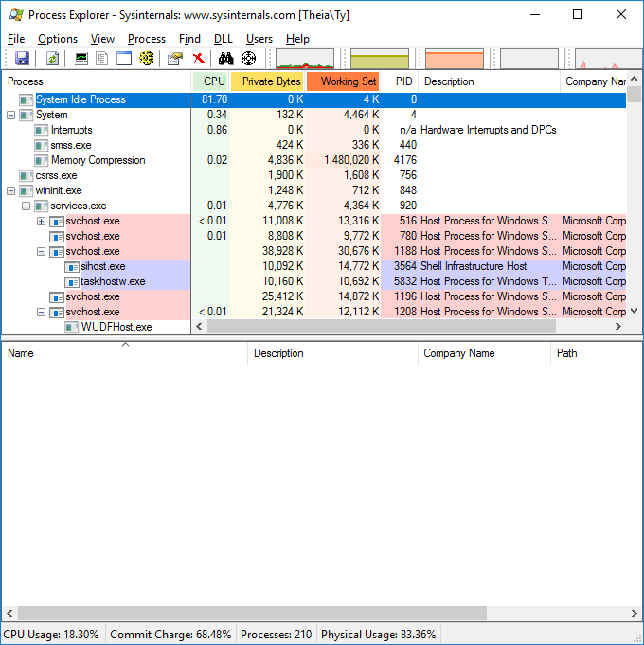644x645 pixels.
Task: Sort by the Private Bytes column header
Action: point(267,81)
